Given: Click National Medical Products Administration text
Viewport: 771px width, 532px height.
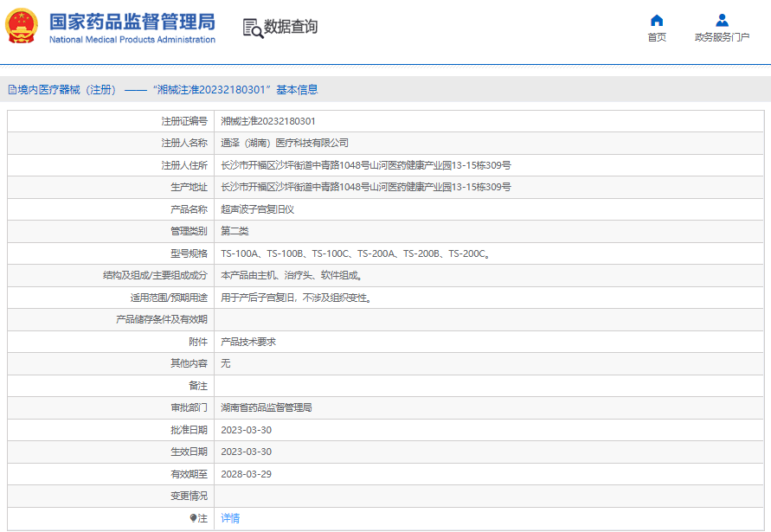Looking at the screenshot, I should click(x=132, y=40).
